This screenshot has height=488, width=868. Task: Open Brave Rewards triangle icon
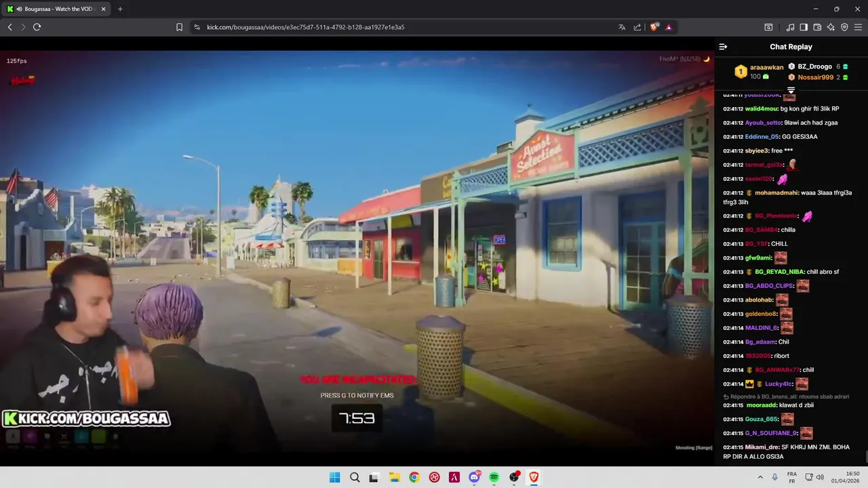669,27
